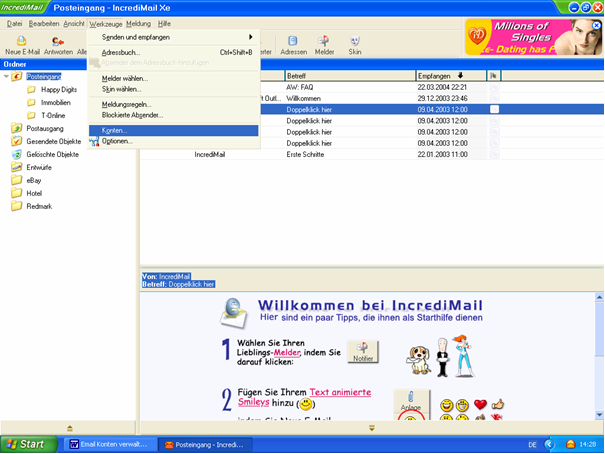Open the Meldung menu

139,24
